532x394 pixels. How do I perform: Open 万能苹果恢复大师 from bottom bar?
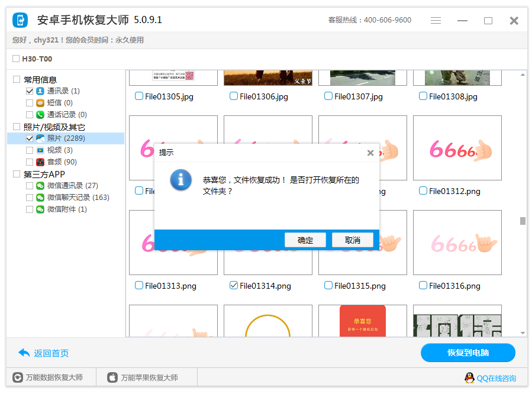[142, 377]
